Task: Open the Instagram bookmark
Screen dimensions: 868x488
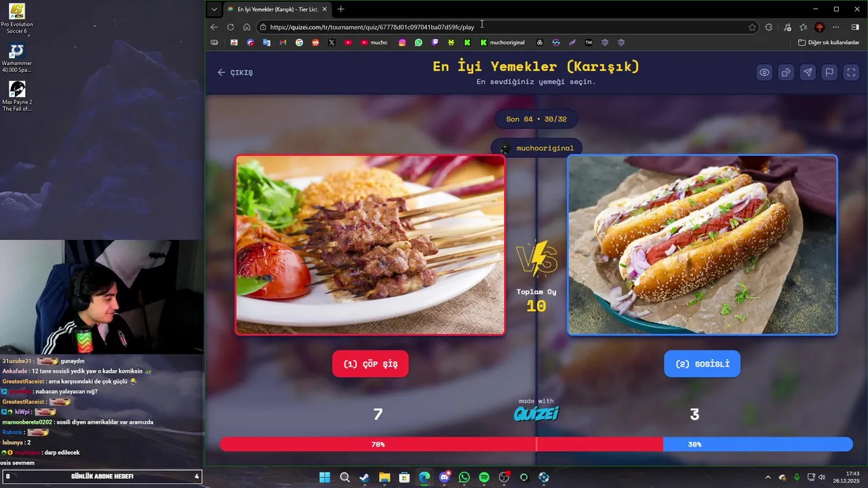Action: (402, 43)
